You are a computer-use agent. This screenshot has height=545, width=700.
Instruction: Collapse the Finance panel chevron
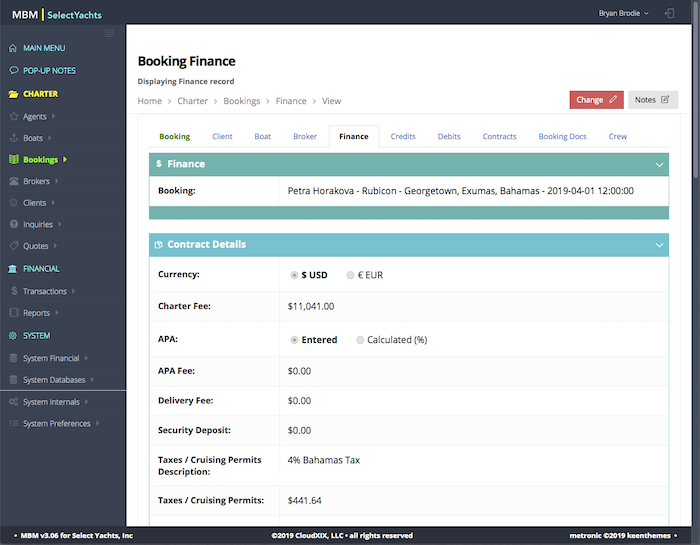[659, 165]
